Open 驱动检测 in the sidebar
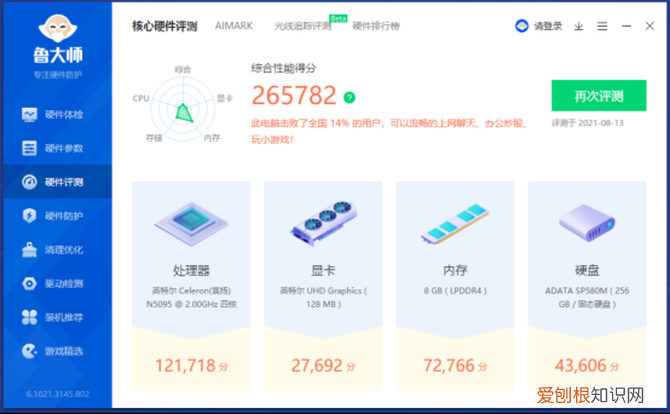The image size is (670, 414). [58, 283]
